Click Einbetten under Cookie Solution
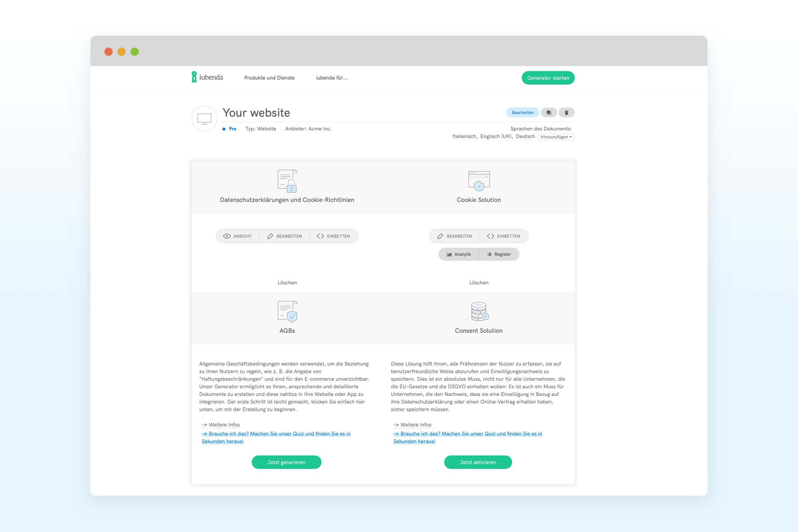 (504, 236)
